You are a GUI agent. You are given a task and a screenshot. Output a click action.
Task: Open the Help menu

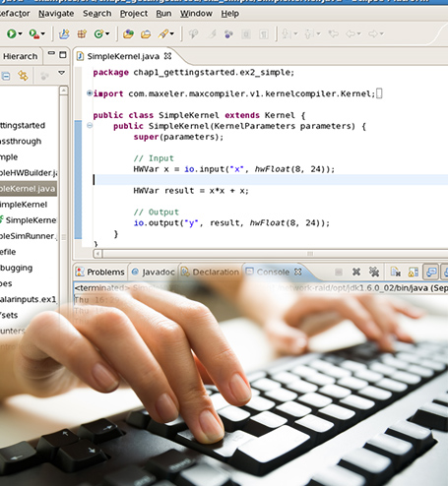(229, 14)
